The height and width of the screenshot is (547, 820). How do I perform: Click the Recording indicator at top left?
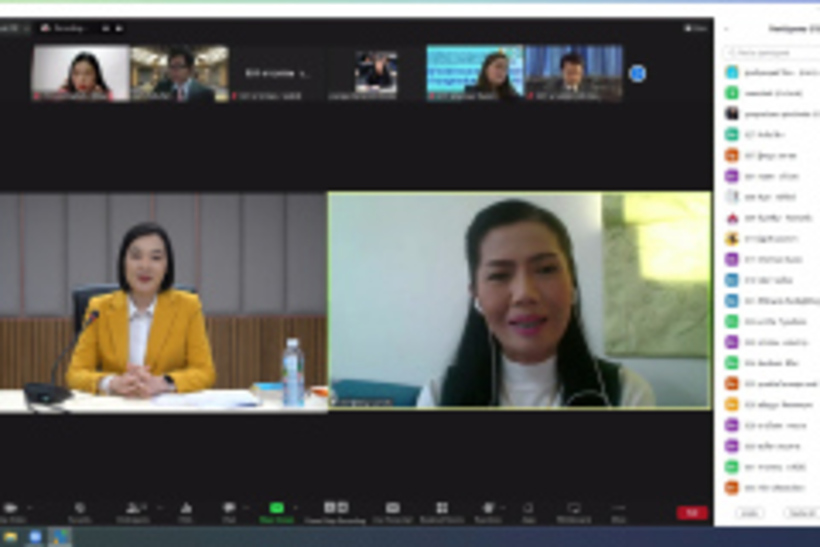(x=65, y=28)
